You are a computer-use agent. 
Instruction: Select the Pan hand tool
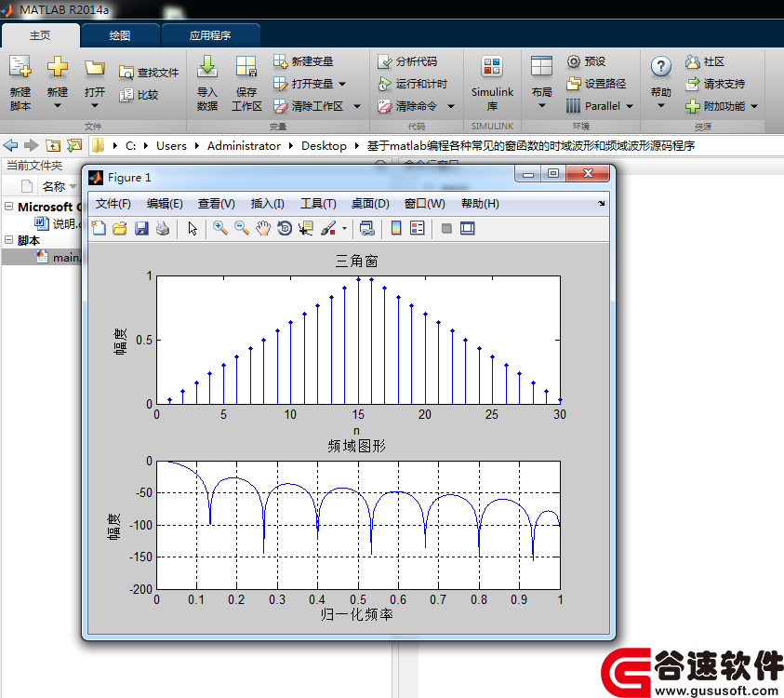coord(263,229)
